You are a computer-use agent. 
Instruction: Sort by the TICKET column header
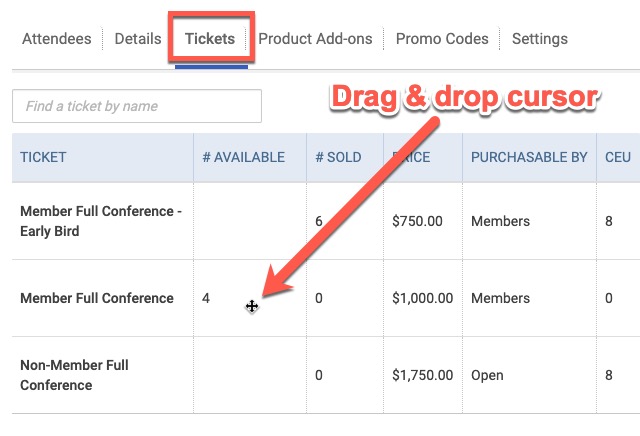[x=43, y=157]
